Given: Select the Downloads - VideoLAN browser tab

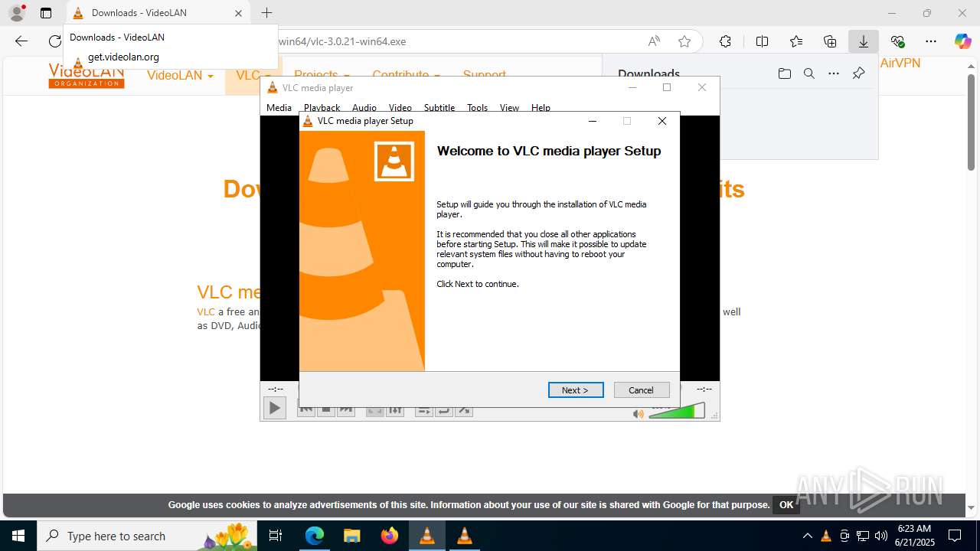Looking at the screenshot, I should [157, 13].
